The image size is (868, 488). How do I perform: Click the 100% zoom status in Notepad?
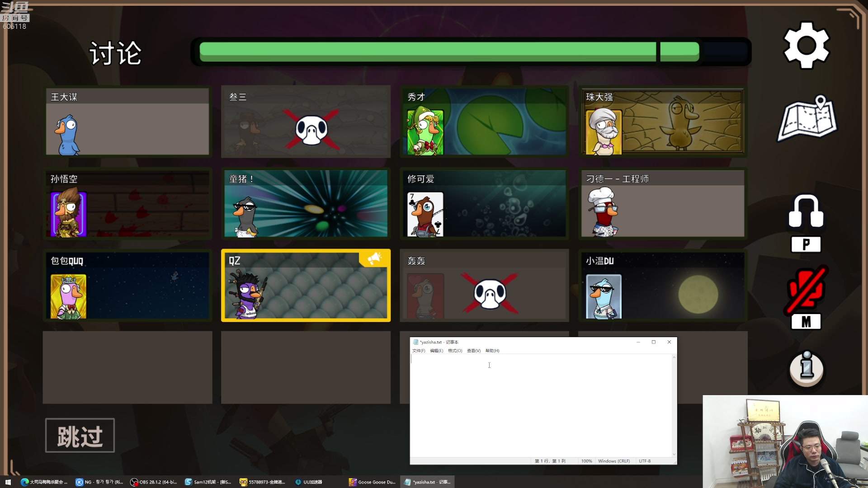coord(586,461)
